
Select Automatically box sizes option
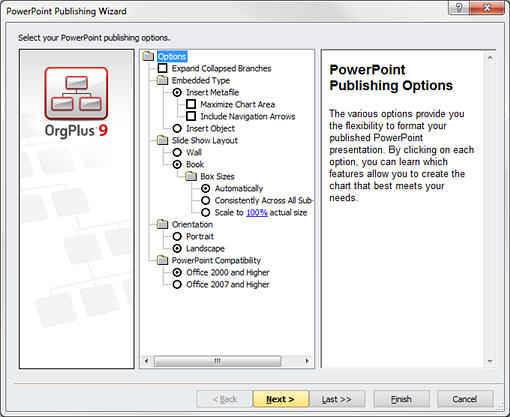pos(206,188)
